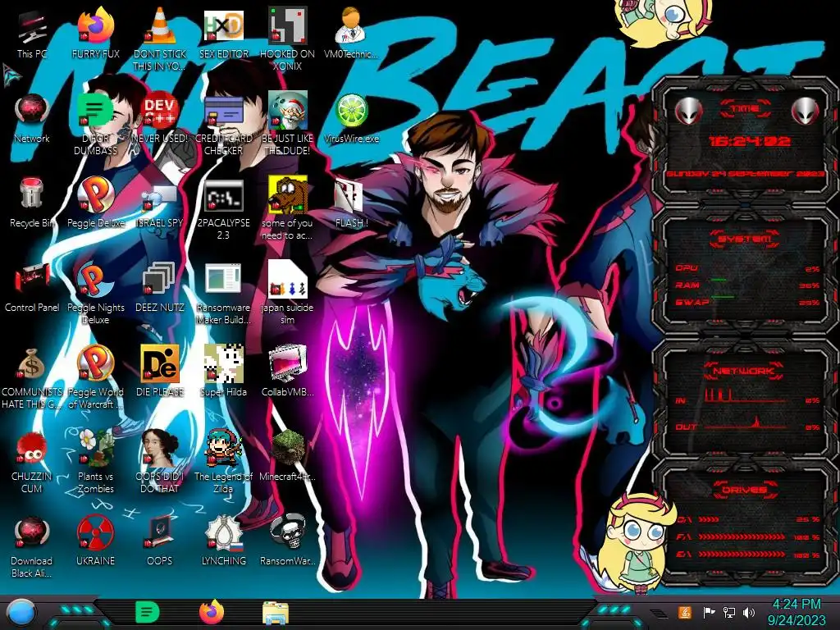Open File Explorer from the taskbar
The height and width of the screenshot is (630, 840).
pyautogui.click(x=276, y=612)
